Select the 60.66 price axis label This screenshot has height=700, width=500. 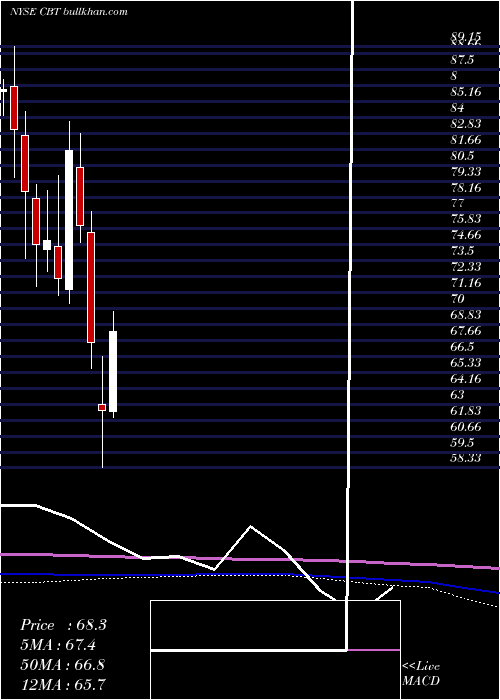[x=466, y=427]
